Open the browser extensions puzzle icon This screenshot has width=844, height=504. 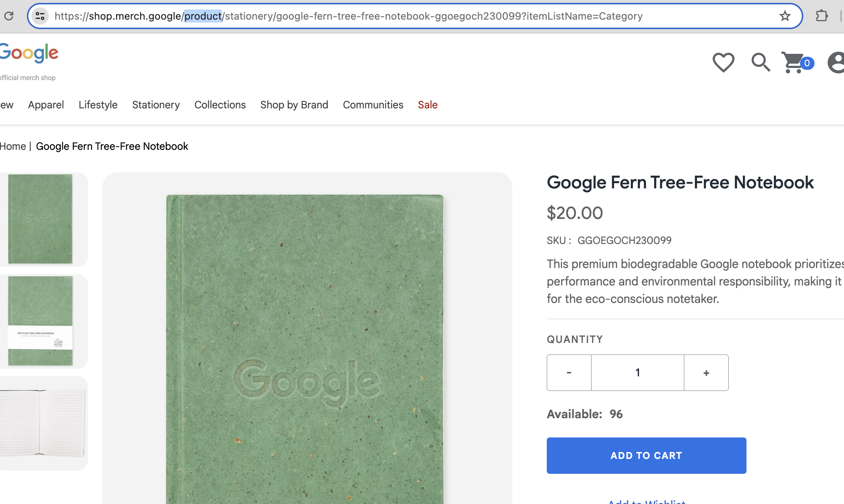(x=821, y=16)
